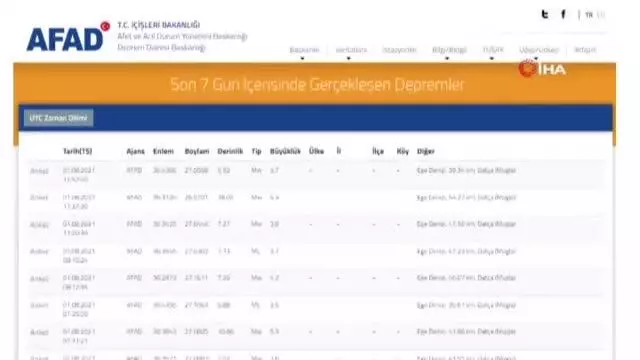Expand the dropdown arrow under second navigation item
Image resolution: width=640 pixels, height=360 pixels.
pos(349,59)
